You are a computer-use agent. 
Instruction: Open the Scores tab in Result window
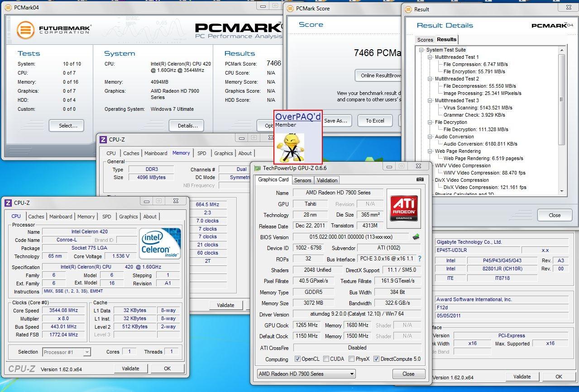425,40
